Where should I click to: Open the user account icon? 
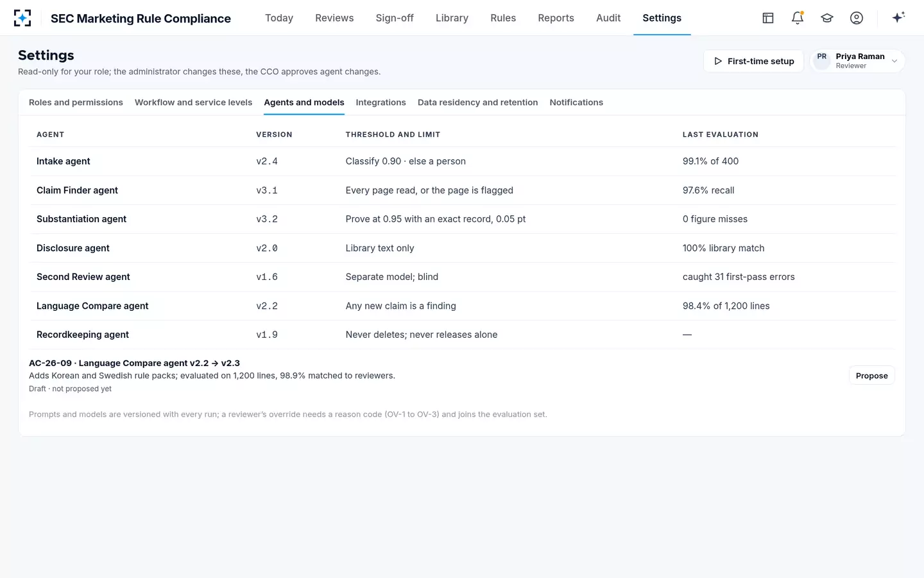pos(857,18)
